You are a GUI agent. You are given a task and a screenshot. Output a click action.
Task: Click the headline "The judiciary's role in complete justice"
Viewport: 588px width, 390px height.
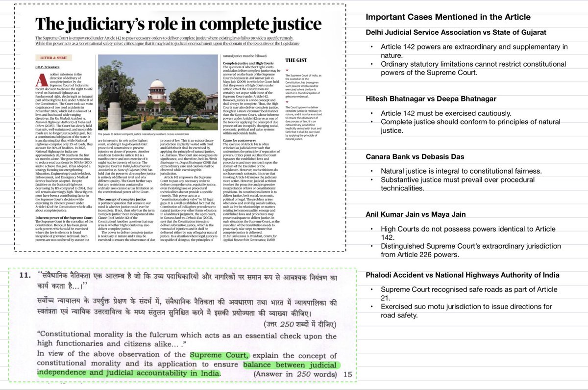pos(178,24)
